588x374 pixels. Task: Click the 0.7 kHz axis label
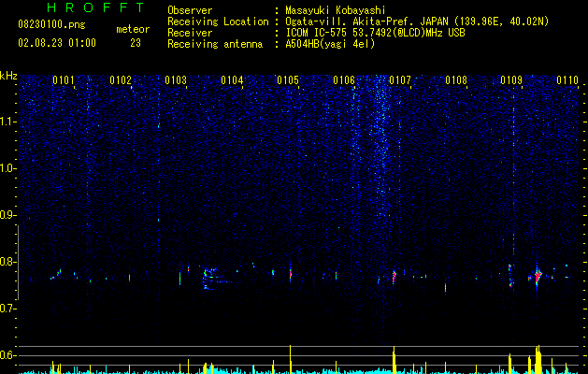pos(8,309)
